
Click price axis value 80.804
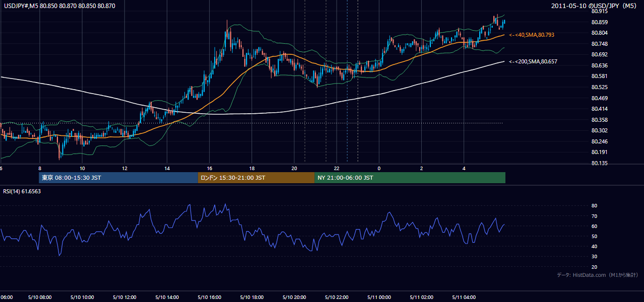600,33
